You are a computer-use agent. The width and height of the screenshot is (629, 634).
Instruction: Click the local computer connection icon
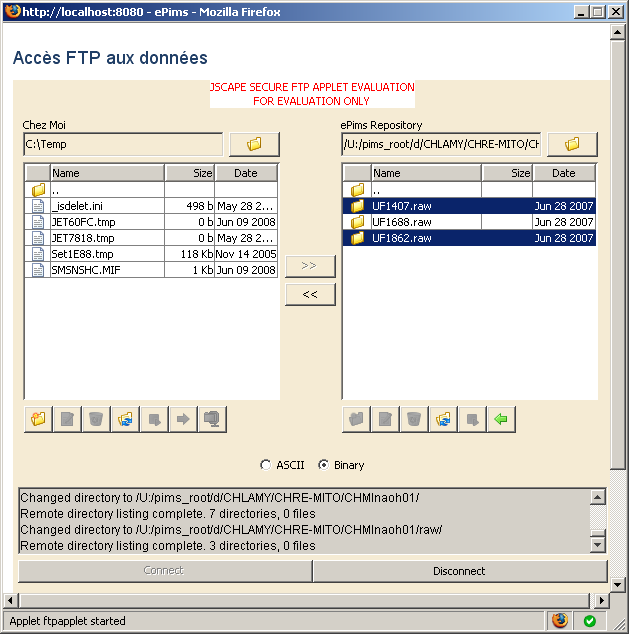pos(212,419)
